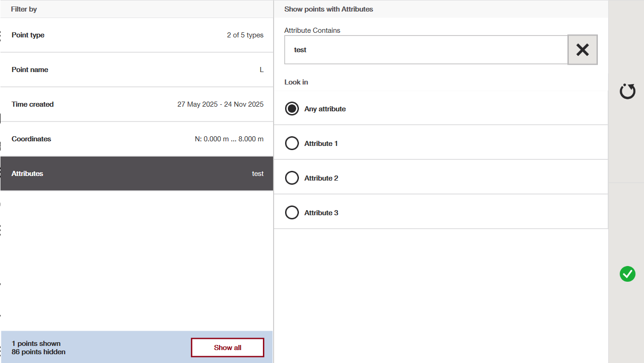
Task: Click the Look in section label
Action: (x=296, y=82)
